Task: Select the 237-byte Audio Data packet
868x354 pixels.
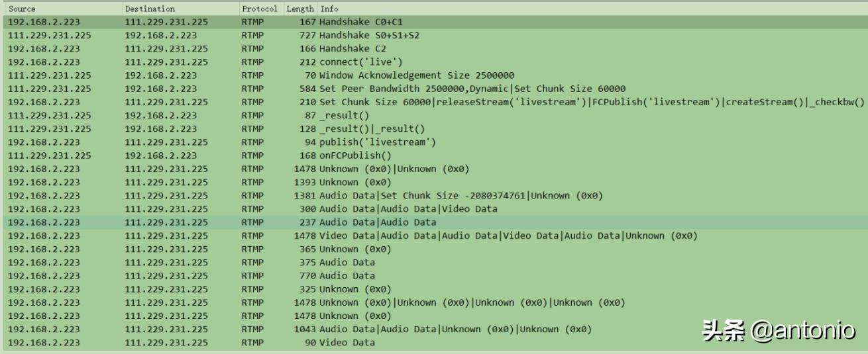Action: [x=378, y=222]
